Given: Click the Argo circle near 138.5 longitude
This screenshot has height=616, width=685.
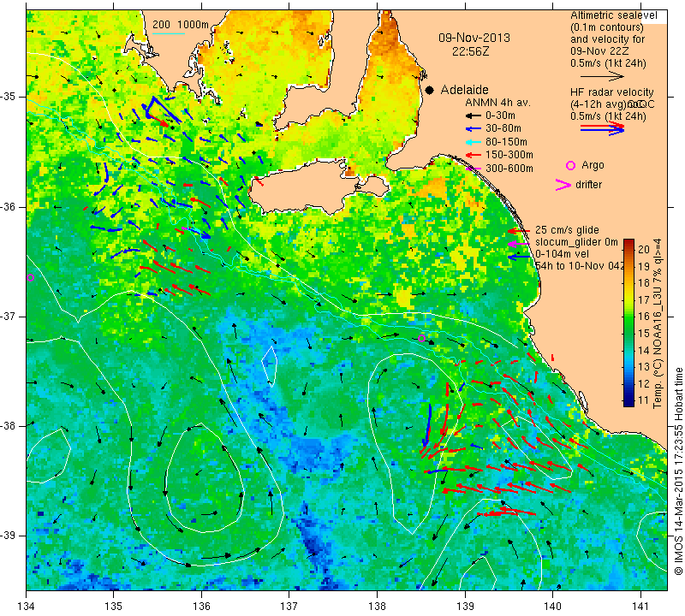Looking at the screenshot, I should (x=421, y=338).
